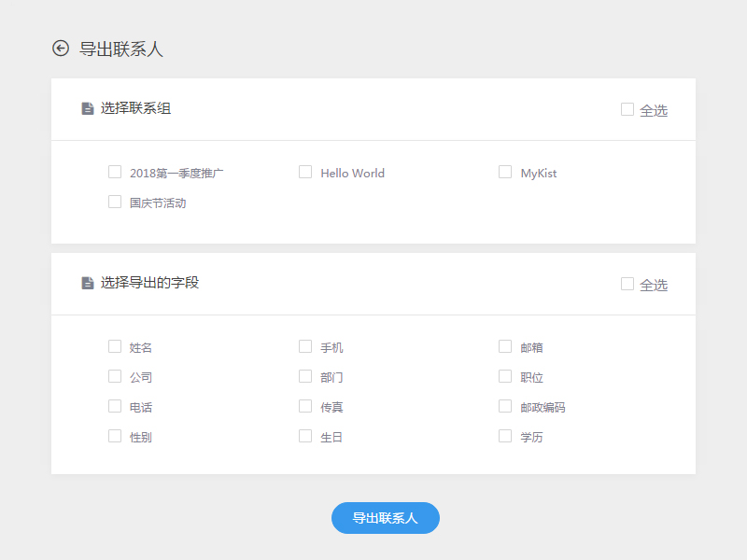Toggle 全选 checkbox in export fields section
The image size is (747, 560).
(x=627, y=284)
